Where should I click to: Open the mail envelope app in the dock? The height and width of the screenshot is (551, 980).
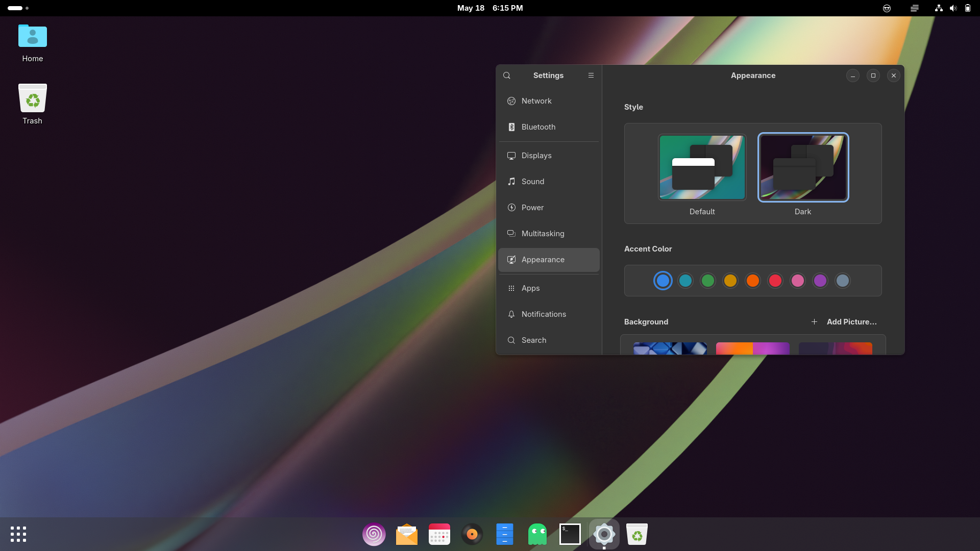click(407, 534)
